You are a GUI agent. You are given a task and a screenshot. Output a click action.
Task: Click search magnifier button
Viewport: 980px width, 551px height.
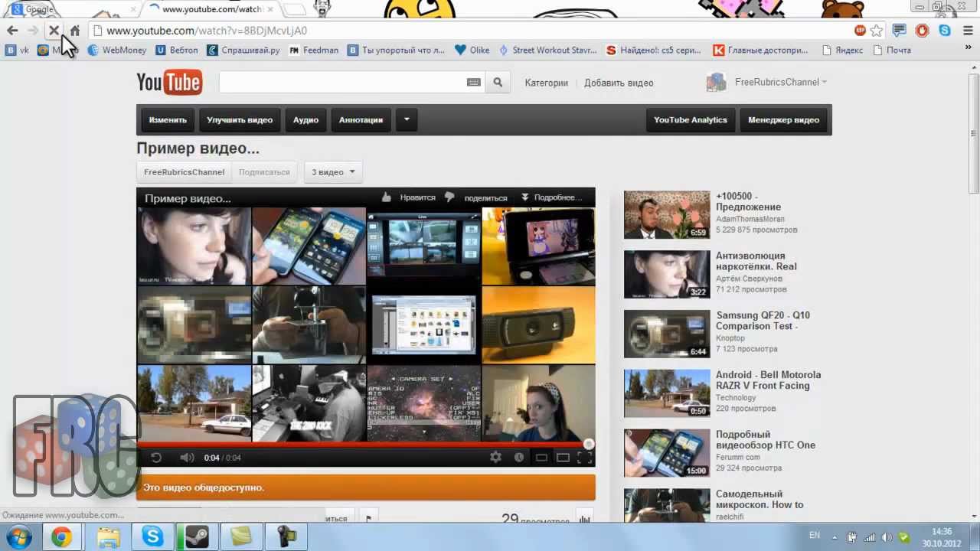click(x=498, y=83)
